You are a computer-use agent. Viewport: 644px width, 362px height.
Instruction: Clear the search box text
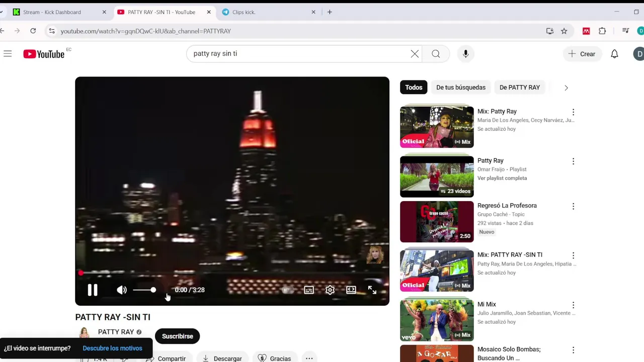pyautogui.click(x=415, y=54)
